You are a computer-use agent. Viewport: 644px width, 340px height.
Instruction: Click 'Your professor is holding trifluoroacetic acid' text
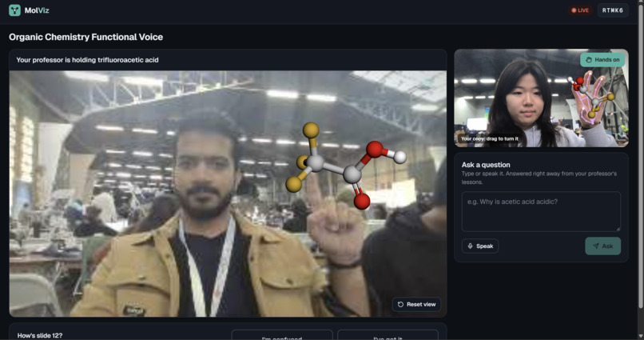tap(87, 60)
